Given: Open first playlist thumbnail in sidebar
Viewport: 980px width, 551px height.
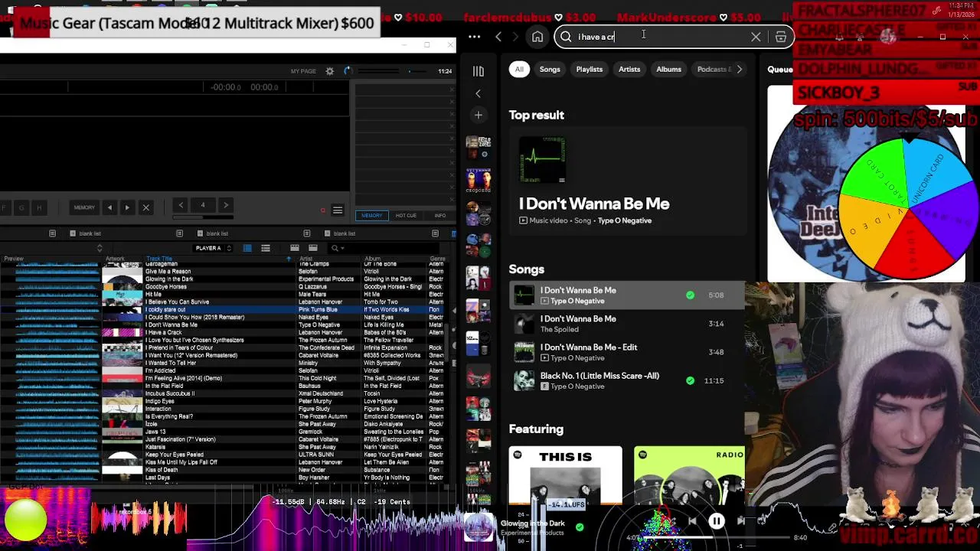Looking at the screenshot, I should pos(478,148).
